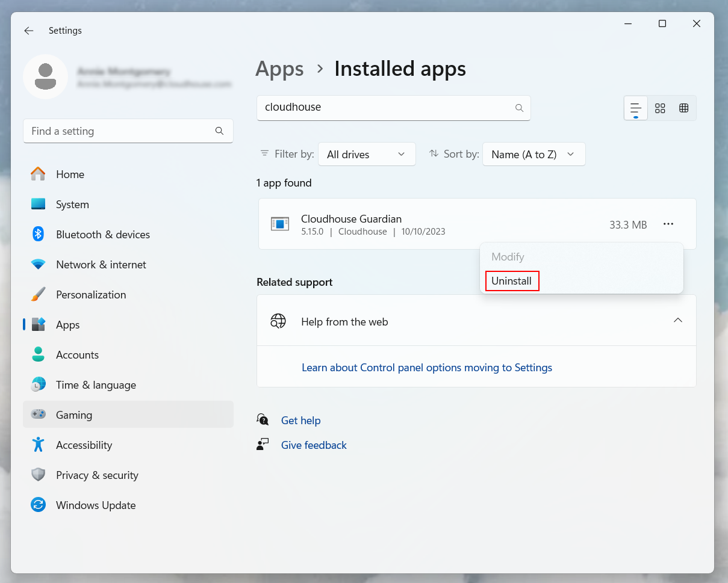Image resolution: width=728 pixels, height=583 pixels.
Task: Click the Home icon in the sidebar
Action: click(x=39, y=174)
